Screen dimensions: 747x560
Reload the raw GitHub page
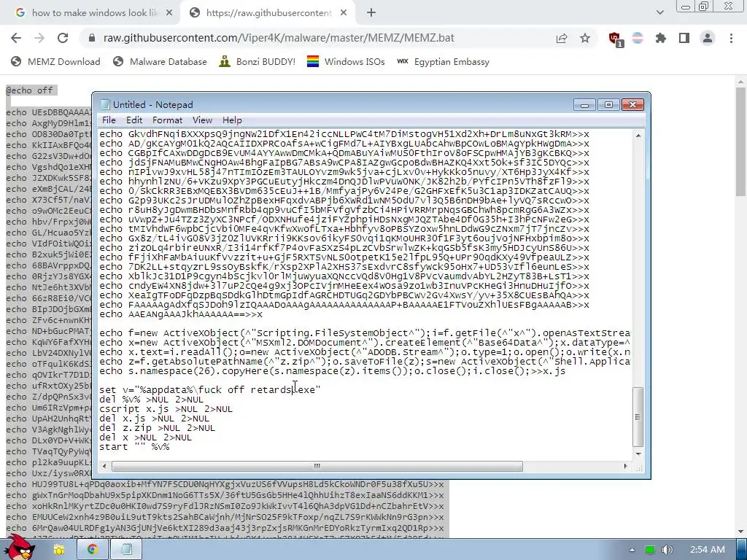tap(63, 38)
